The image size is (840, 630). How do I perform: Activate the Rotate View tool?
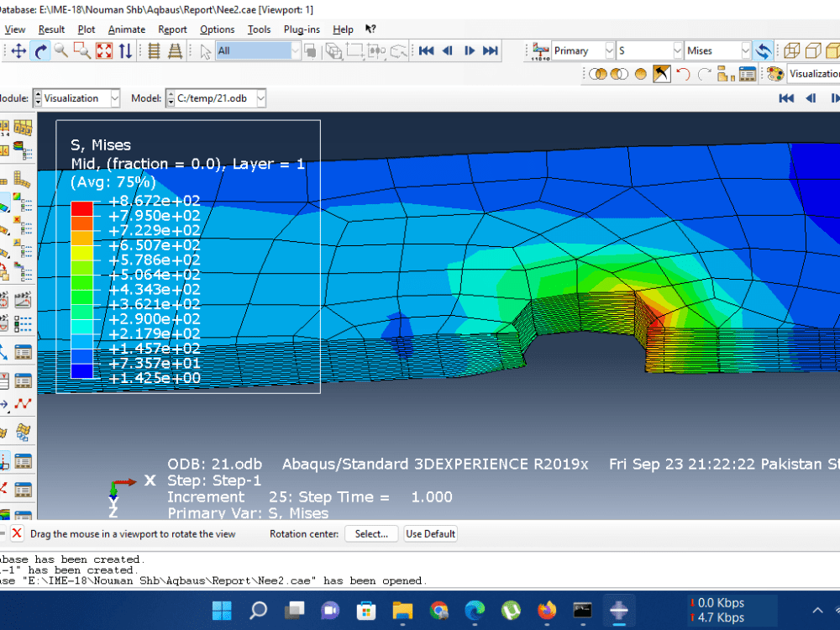coord(40,51)
